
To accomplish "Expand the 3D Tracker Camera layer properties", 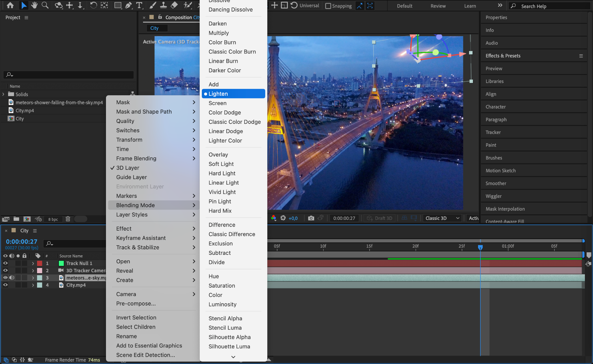I will click(x=33, y=271).
